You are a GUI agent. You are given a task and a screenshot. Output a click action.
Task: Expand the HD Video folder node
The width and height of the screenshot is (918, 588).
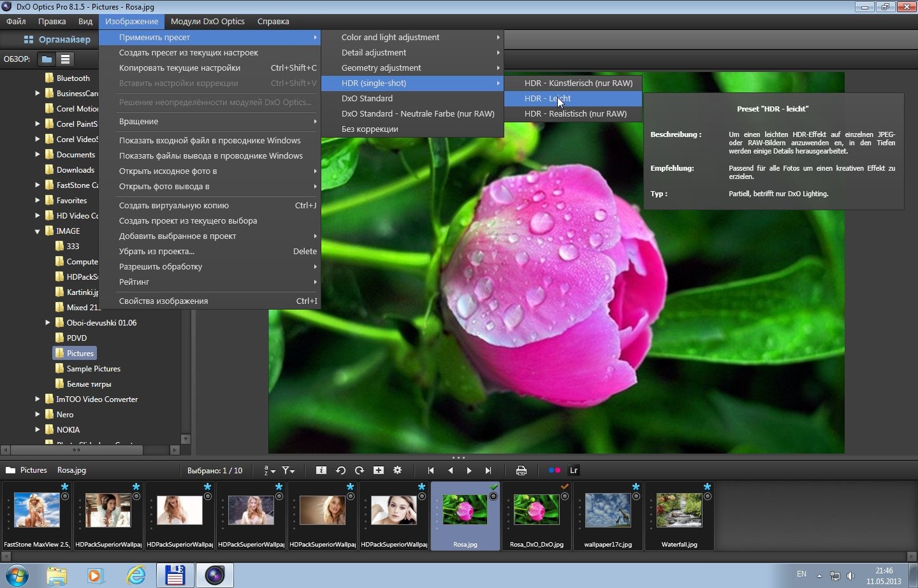coord(38,216)
